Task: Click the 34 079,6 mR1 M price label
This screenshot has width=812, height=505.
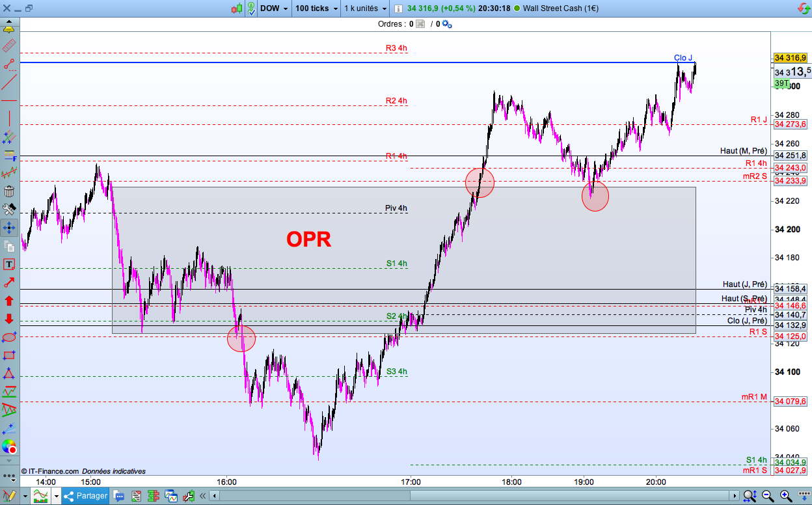Action: pyautogui.click(x=791, y=401)
